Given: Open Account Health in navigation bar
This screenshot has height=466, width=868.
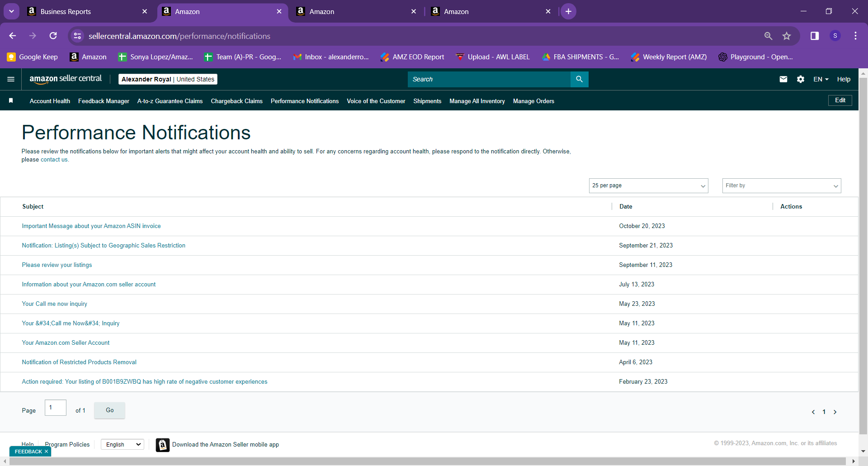Looking at the screenshot, I should coord(50,101).
